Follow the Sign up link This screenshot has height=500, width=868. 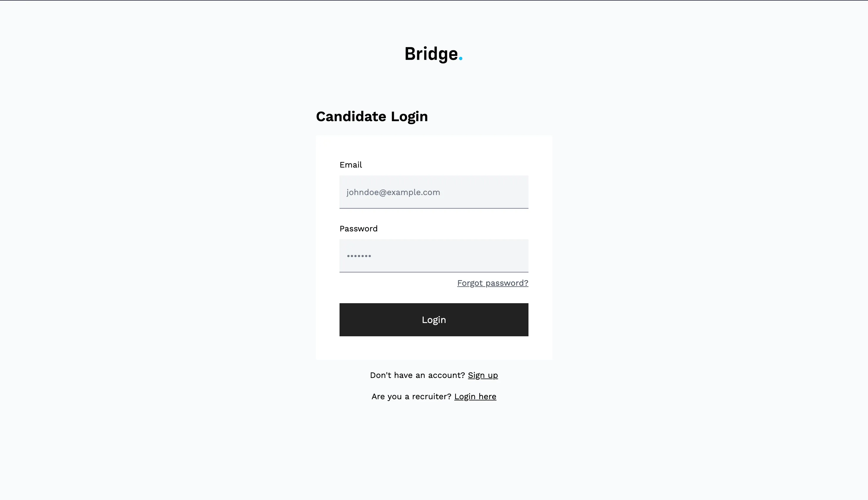pyautogui.click(x=482, y=375)
